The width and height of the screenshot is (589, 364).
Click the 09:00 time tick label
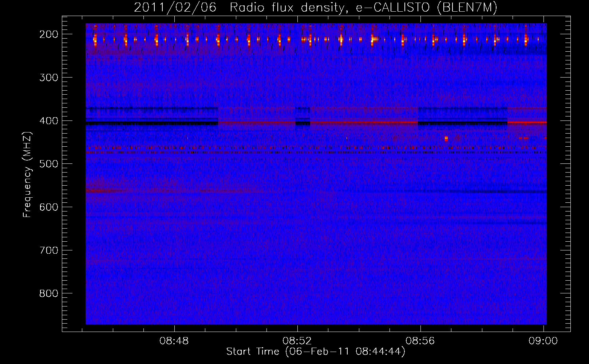[543, 341]
